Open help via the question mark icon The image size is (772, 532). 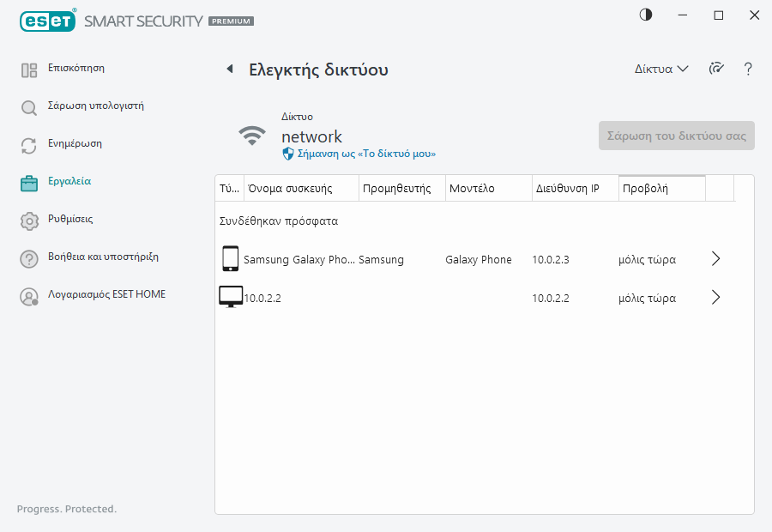click(x=748, y=70)
